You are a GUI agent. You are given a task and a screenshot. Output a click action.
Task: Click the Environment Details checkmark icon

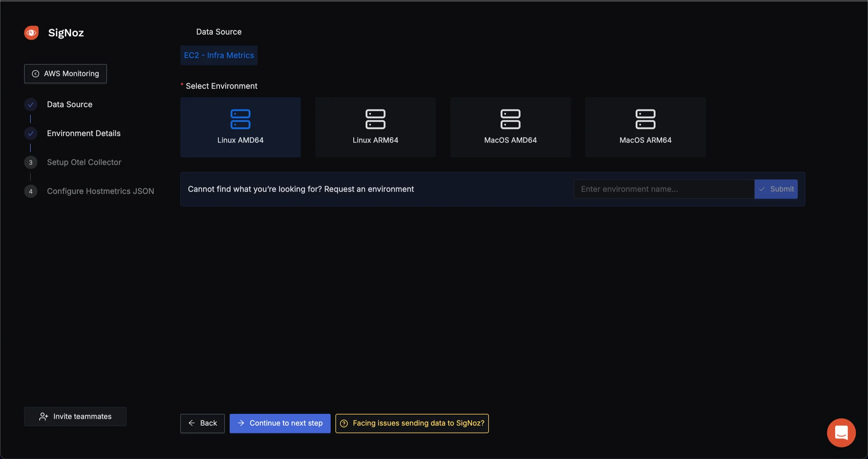[30, 134]
